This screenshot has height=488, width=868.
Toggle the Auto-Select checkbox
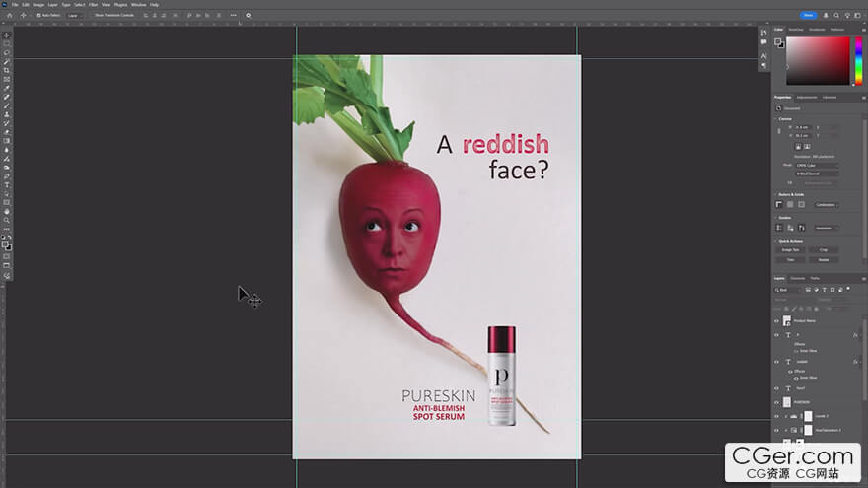(x=38, y=15)
